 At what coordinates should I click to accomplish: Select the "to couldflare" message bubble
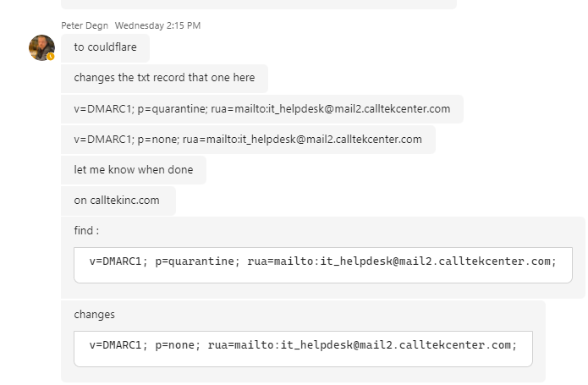coord(105,47)
